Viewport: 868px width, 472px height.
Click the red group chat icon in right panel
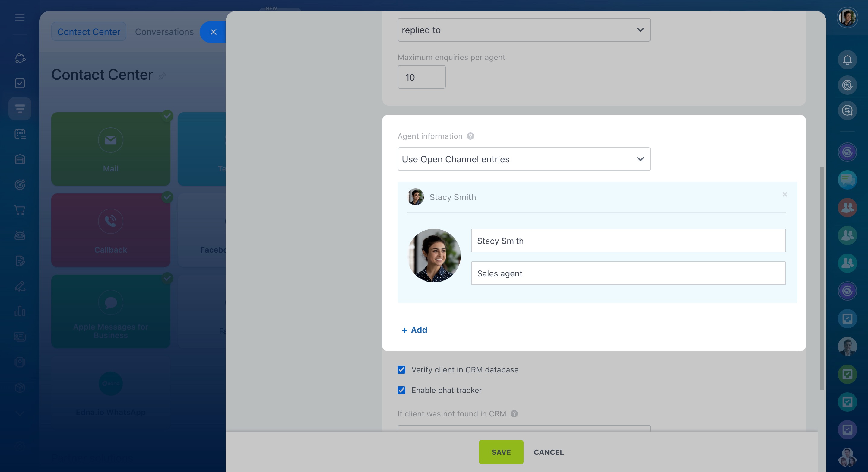847,208
